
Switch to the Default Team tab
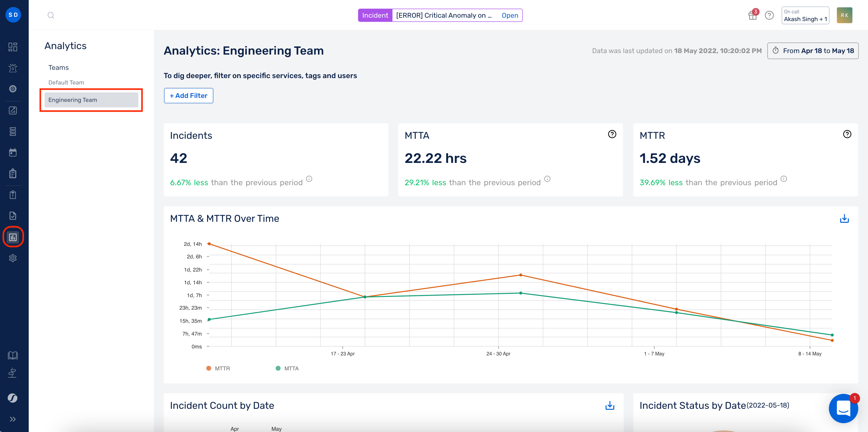[x=66, y=82]
